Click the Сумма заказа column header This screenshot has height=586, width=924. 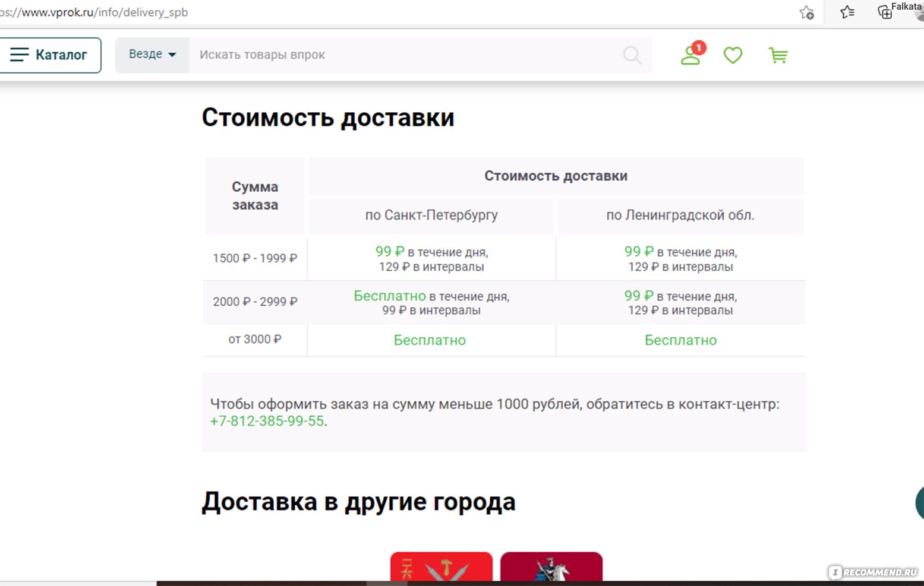coord(255,196)
